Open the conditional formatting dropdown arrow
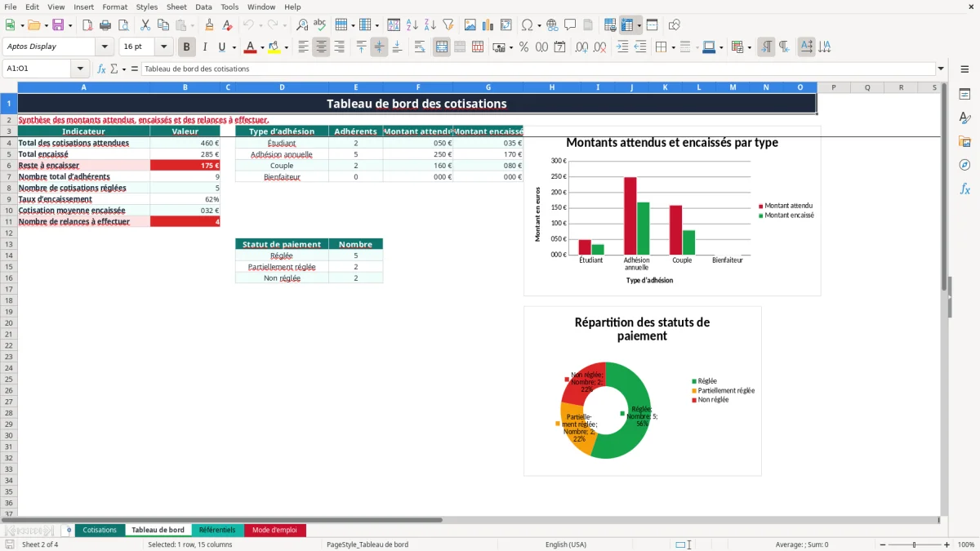The width and height of the screenshot is (980, 551). point(749,47)
